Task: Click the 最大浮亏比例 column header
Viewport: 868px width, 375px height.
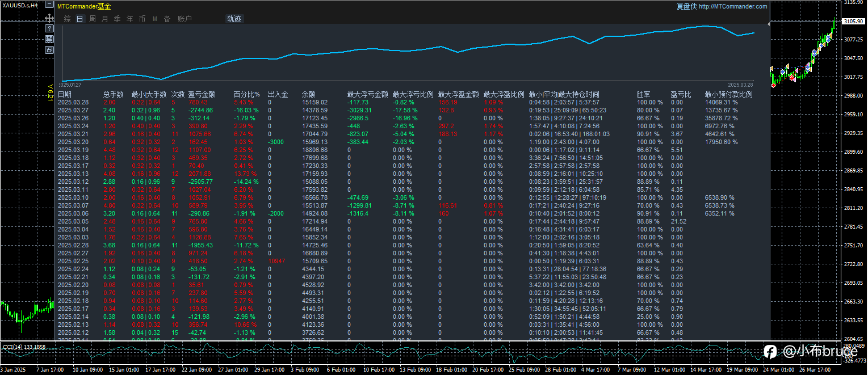Action: (413, 94)
